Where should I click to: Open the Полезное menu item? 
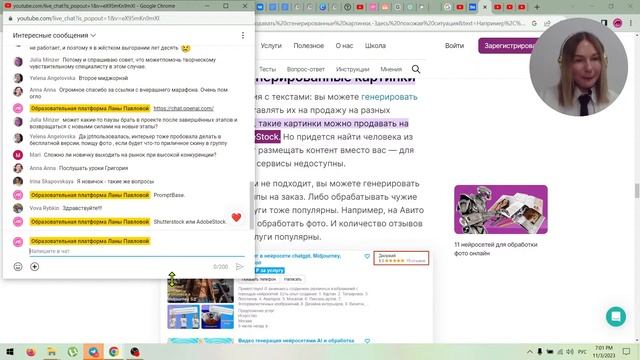click(x=309, y=46)
